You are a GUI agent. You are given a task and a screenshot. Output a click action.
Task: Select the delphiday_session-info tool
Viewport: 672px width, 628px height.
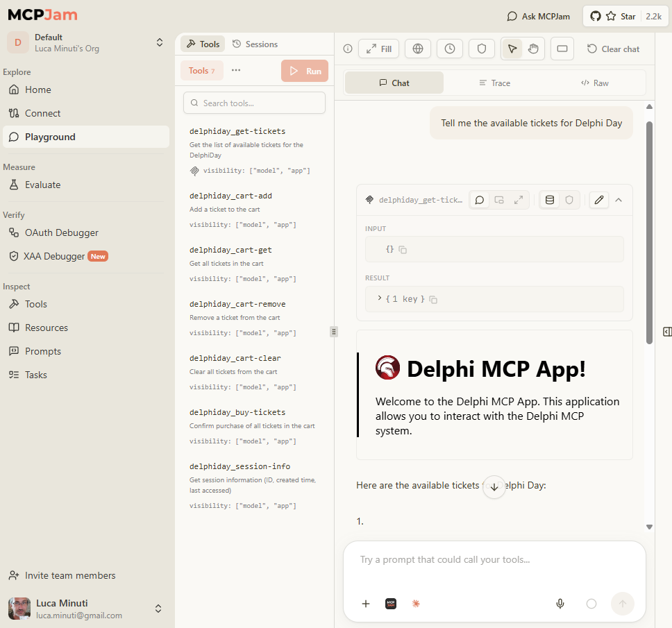pyautogui.click(x=255, y=486)
